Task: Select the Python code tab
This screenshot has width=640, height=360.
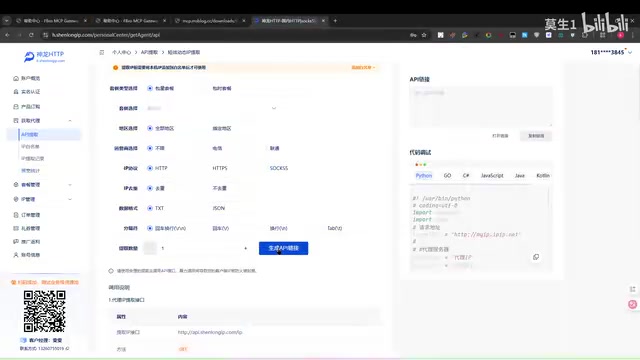Action: point(424,176)
